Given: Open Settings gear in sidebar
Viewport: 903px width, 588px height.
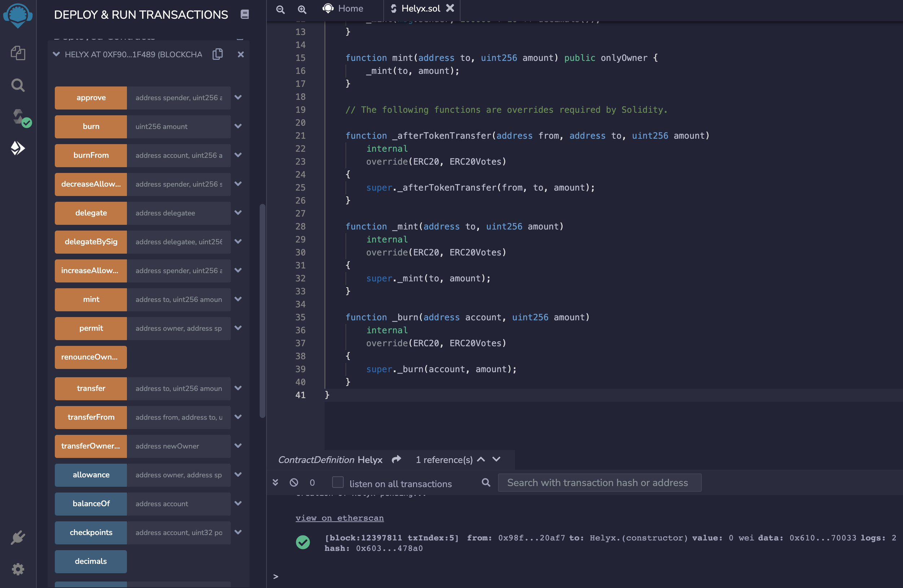Looking at the screenshot, I should pos(18,569).
